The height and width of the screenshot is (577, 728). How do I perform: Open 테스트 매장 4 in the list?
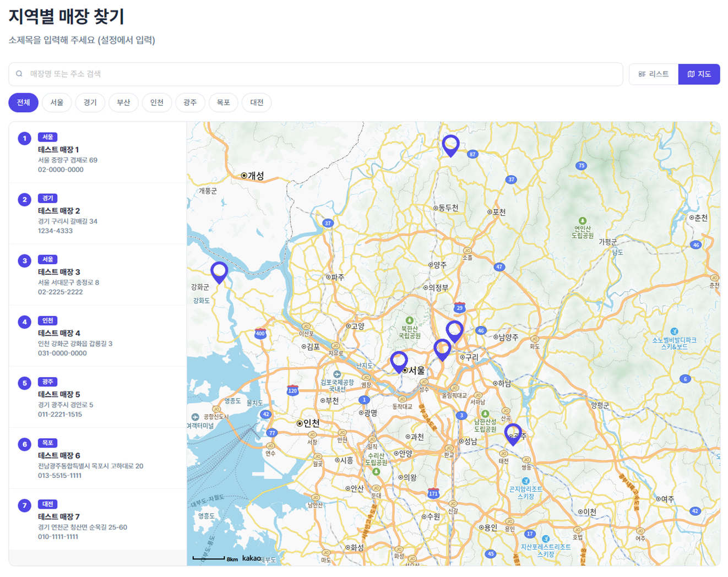[97, 336]
